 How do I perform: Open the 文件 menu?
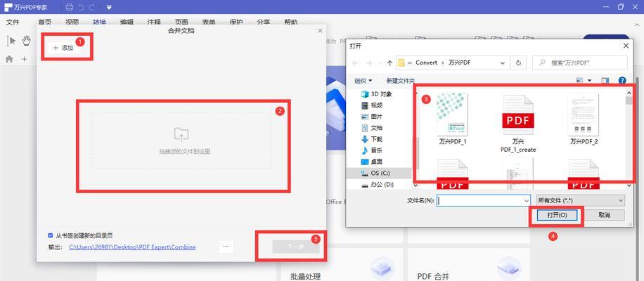pyautogui.click(x=13, y=22)
